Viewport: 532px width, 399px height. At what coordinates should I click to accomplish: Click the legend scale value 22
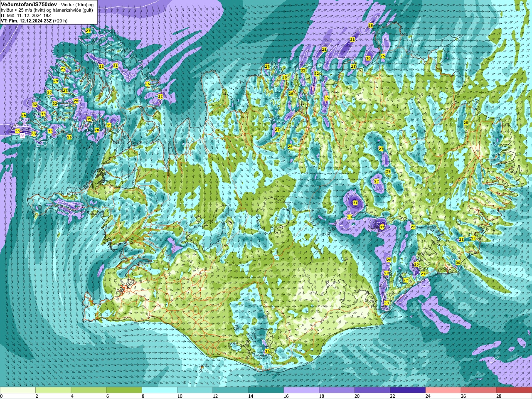[x=392, y=396]
